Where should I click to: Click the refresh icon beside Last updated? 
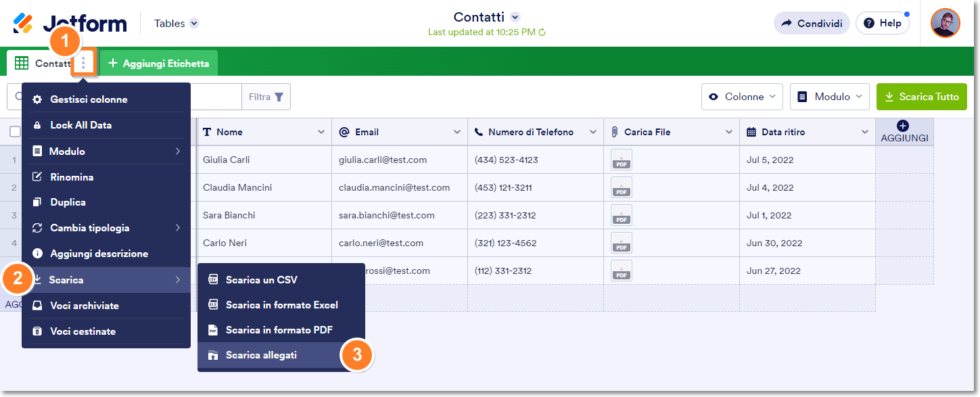point(542,32)
